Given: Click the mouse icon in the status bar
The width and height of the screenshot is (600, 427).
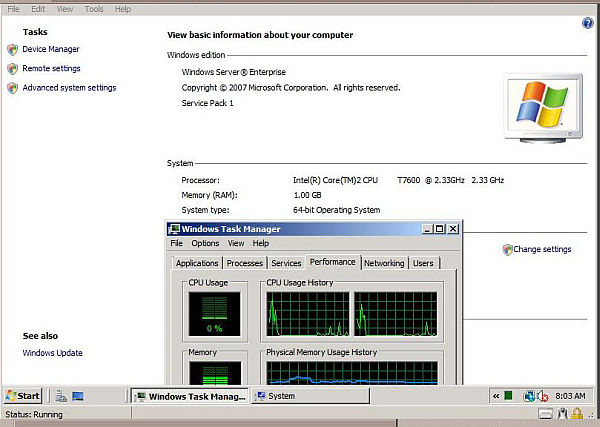Looking at the screenshot, I should 562,413.
